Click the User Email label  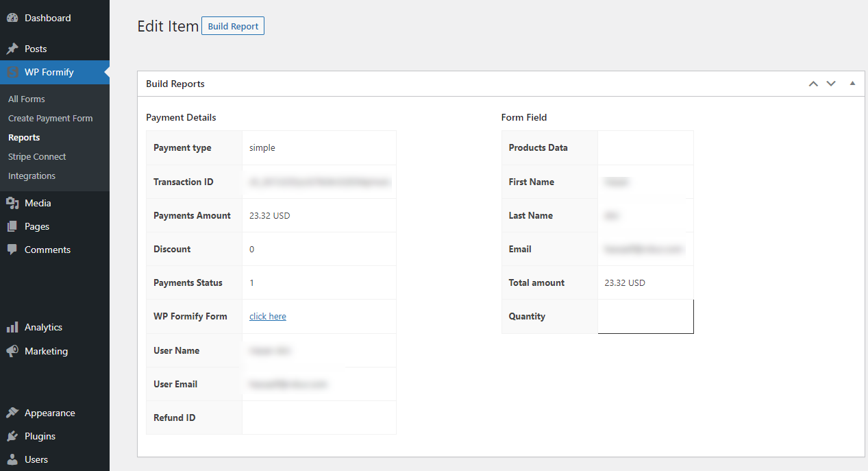(175, 384)
